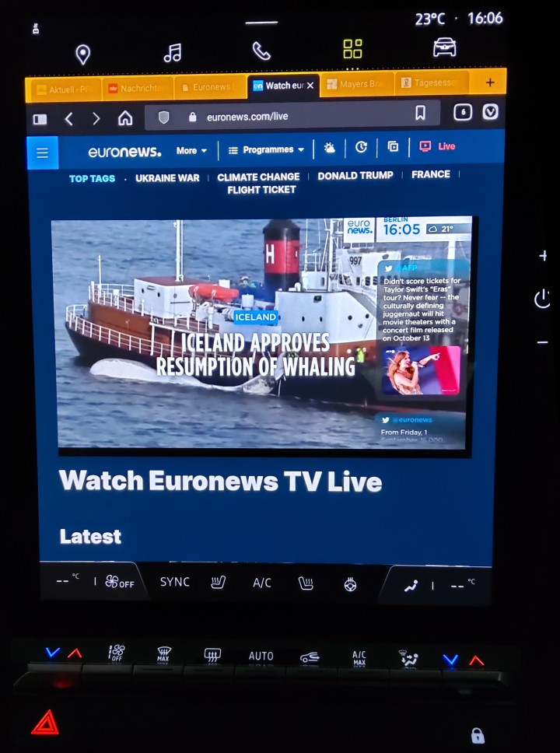This screenshot has width=560, height=753.
Task: Open the vehicle settings car icon
Action: click(445, 47)
